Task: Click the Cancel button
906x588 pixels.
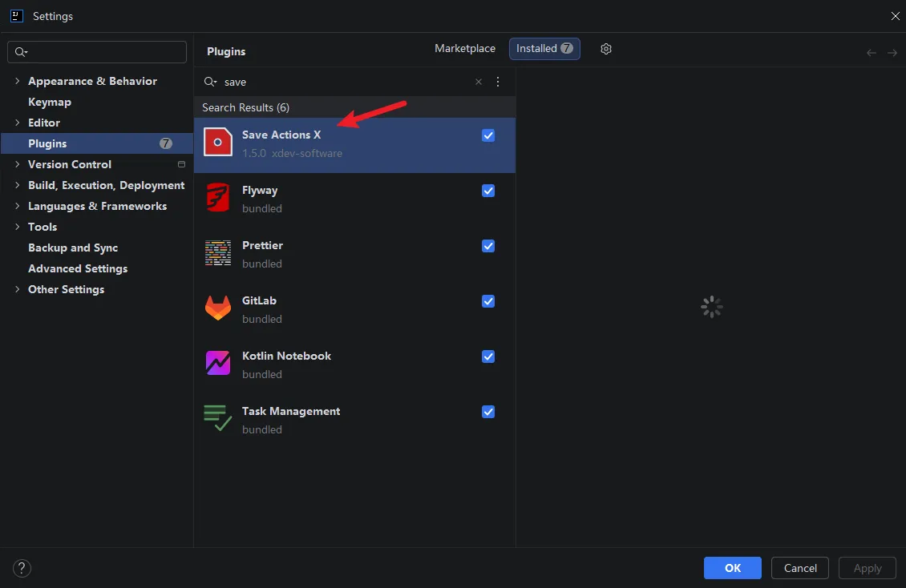Action: coord(799,569)
